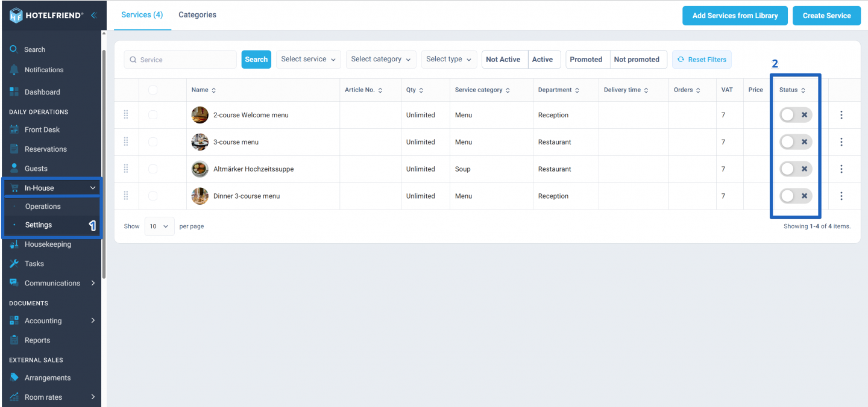
Task: Open the Notifications bell icon
Action: pos(14,70)
